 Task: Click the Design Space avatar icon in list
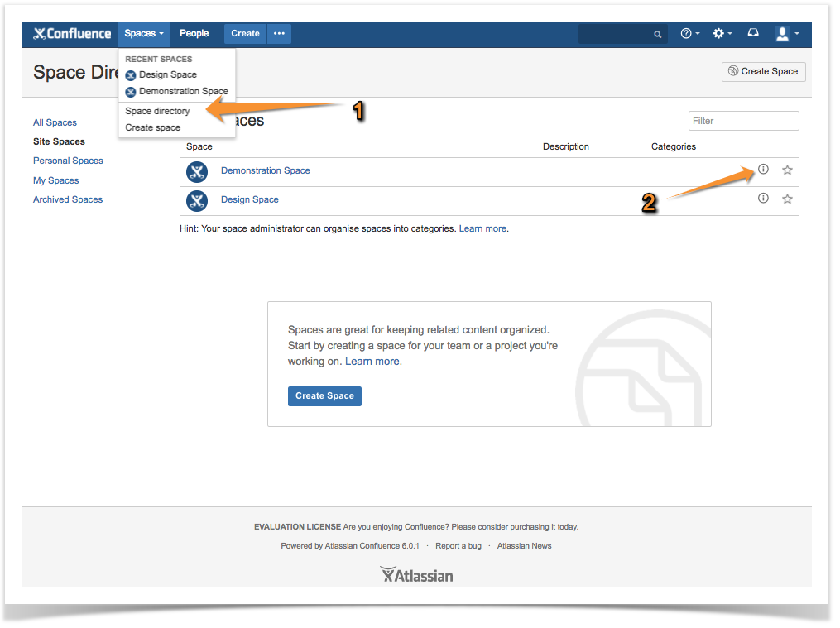pos(196,200)
